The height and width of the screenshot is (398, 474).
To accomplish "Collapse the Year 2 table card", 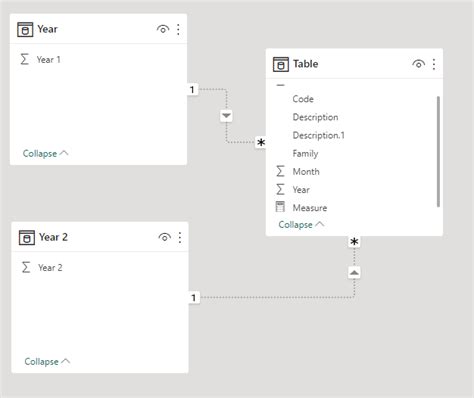I will tap(47, 362).
